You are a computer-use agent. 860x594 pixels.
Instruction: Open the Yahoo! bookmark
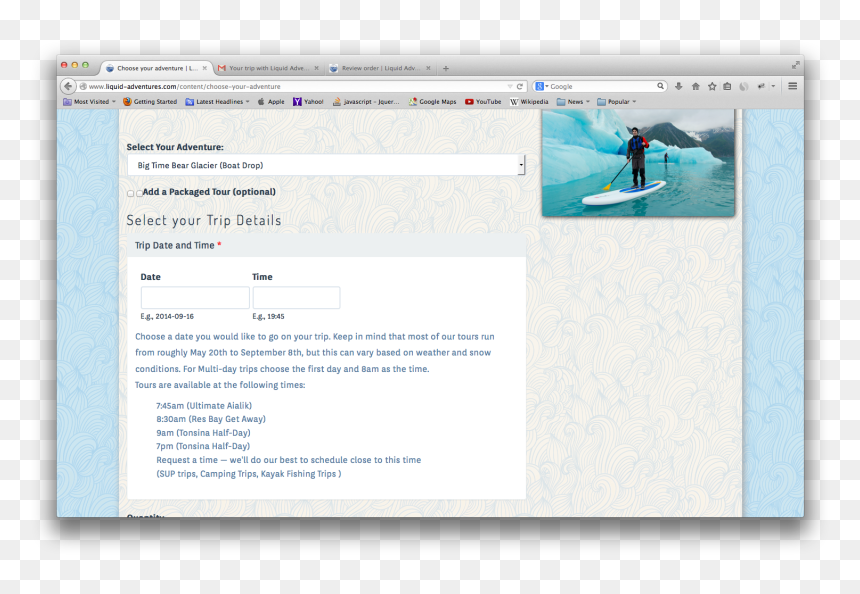coord(308,101)
